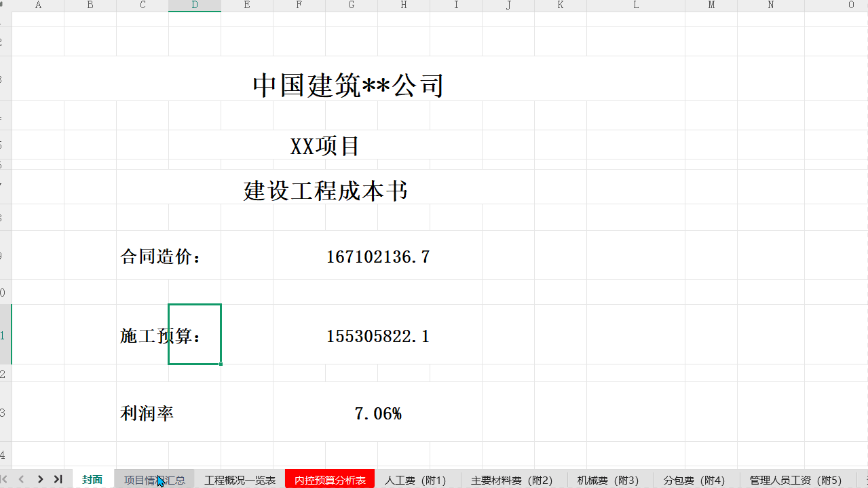Screen dimensions: 868x488
Task: Go to next sheet arrow
Action: click(x=41, y=479)
